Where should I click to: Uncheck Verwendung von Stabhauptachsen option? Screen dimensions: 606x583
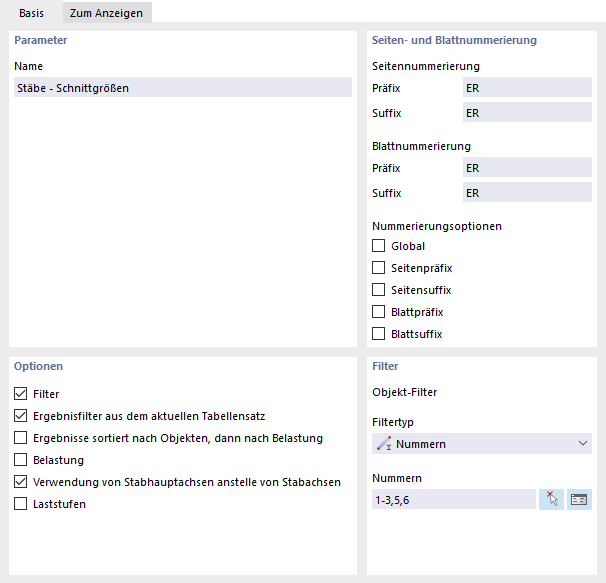[21, 482]
